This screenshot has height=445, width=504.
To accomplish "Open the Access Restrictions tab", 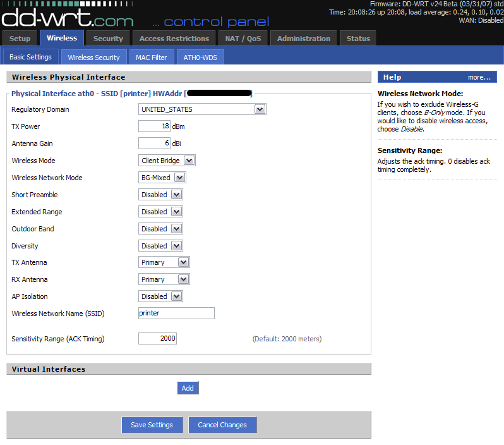I will [174, 39].
